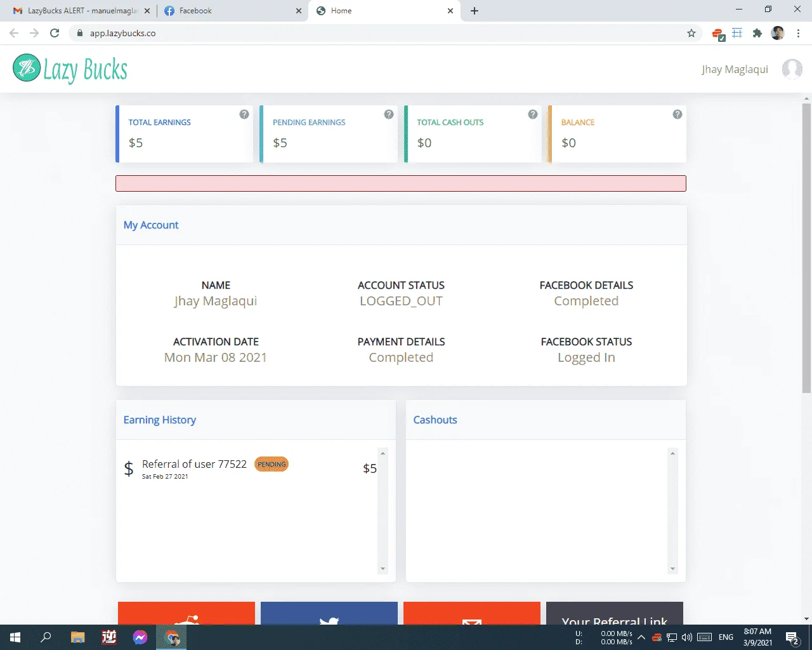Close the Gmail LazyBucks ALERT tab
This screenshot has height=650, width=812.
(x=147, y=11)
